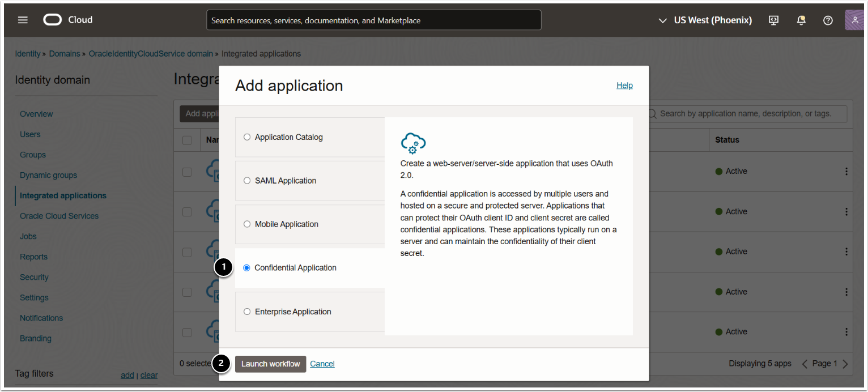Viewport: 868px width, 392px height.
Task: Open the hamburger navigation menu
Action: point(23,20)
